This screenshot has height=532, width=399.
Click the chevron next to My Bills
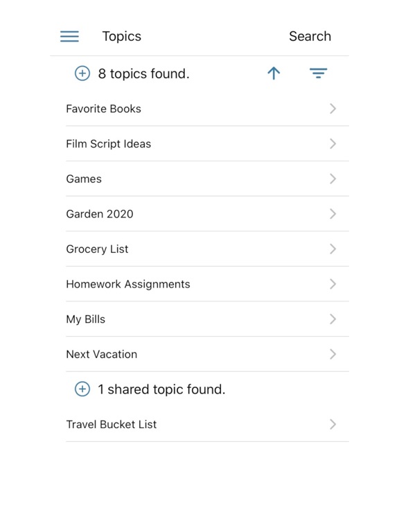(x=332, y=319)
